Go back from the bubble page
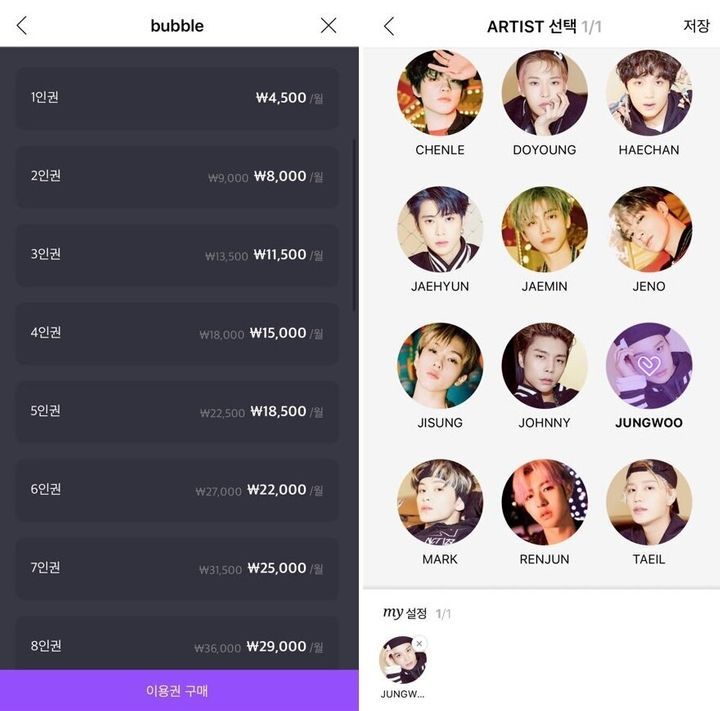The image size is (720, 711). pyautogui.click(x=22, y=26)
